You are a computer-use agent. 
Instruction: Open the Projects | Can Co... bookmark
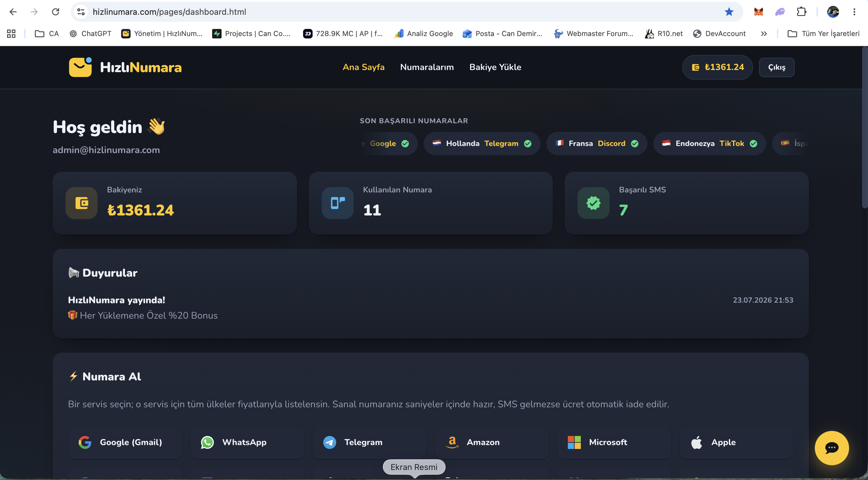click(251, 33)
